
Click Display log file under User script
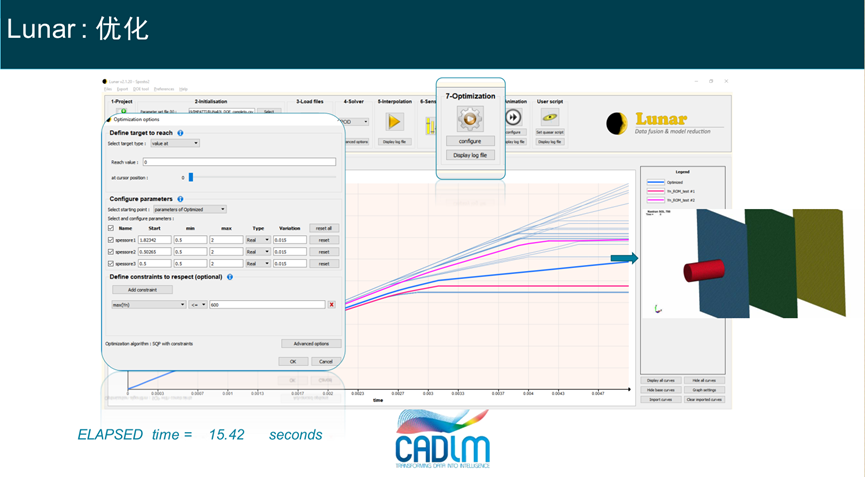pyautogui.click(x=550, y=142)
